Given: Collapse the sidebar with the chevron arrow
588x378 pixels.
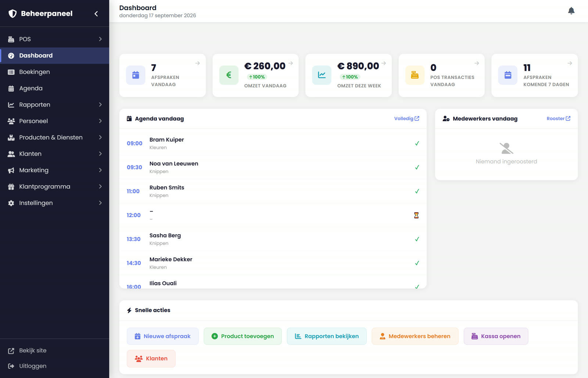Looking at the screenshot, I should tap(96, 14).
